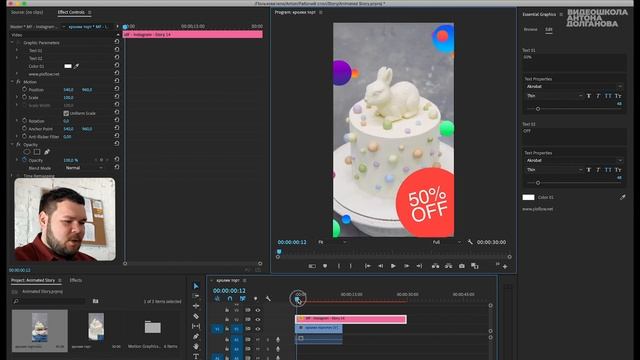The width and height of the screenshot is (640, 360).
Task: Select the Razor tool
Action: (x=196, y=316)
